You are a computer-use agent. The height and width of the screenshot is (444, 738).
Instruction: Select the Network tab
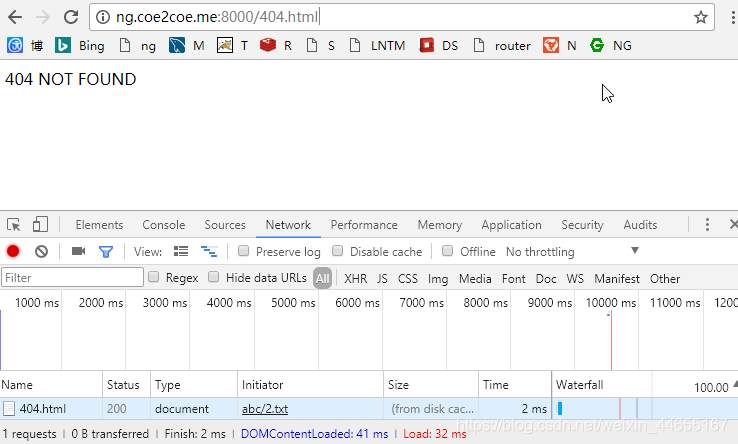pos(288,225)
